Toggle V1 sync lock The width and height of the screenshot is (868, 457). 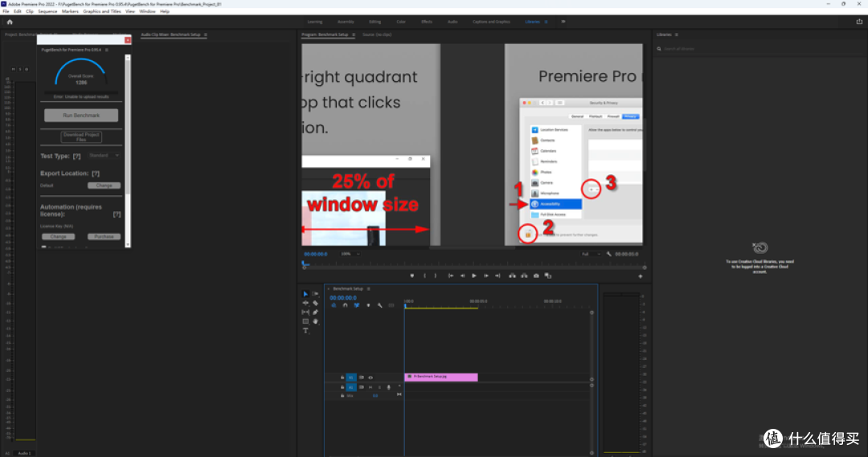tap(362, 377)
